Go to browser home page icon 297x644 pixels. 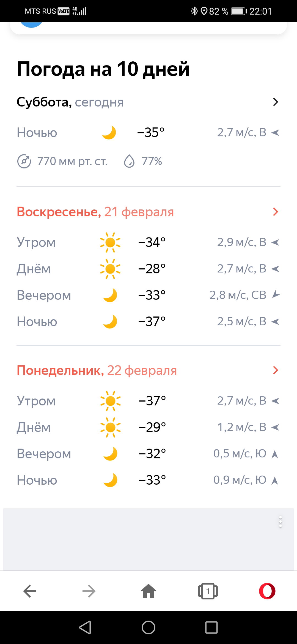point(148,591)
